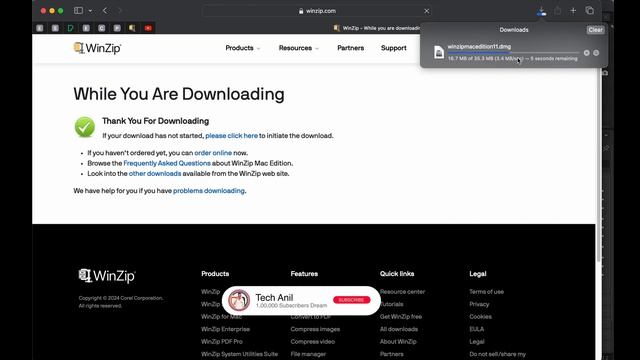Click the winzip.com address bar
The height and width of the screenshot is (360, 640).
tap(317, 11)
